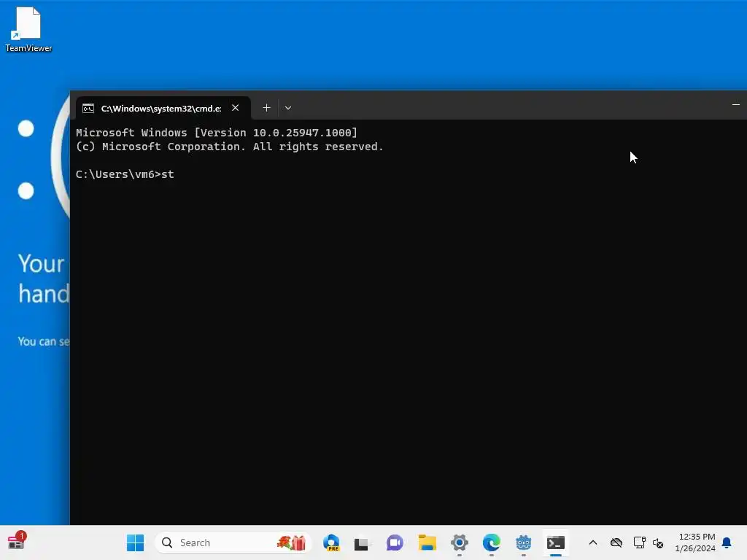The height and width of the screenshot is (560, 747).
Task: Open the widgets news icon with badge
Action: [x=17, y=542]
